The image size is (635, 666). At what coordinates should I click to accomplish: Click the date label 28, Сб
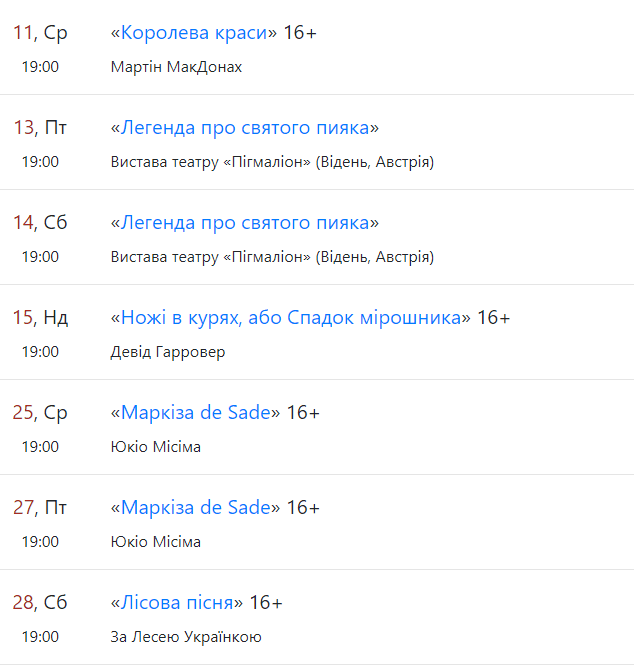pos(40,603)
